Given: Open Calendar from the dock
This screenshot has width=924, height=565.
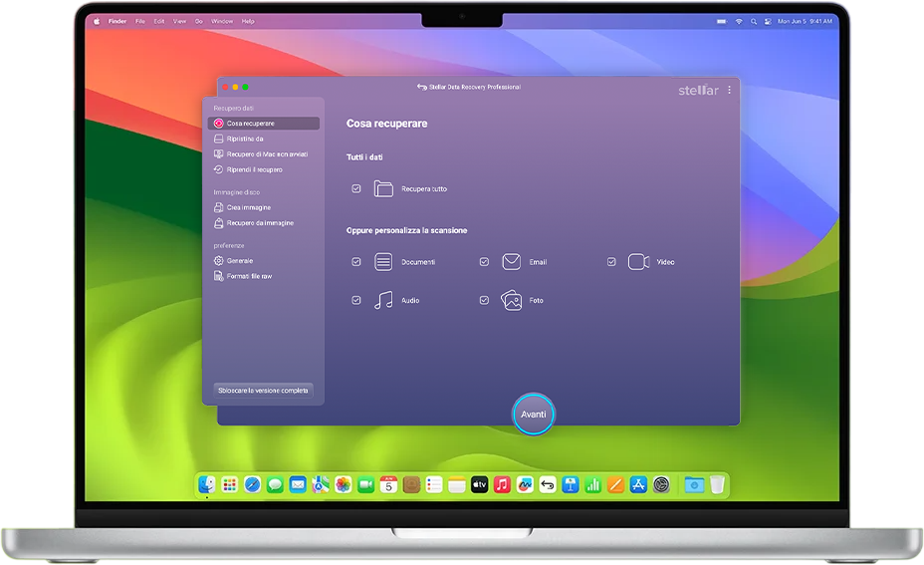Looking at the screenshot, I should coord(389,485).
